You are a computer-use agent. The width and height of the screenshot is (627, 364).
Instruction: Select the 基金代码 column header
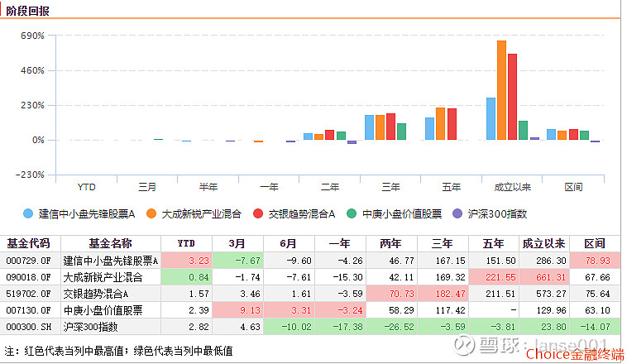28,243
